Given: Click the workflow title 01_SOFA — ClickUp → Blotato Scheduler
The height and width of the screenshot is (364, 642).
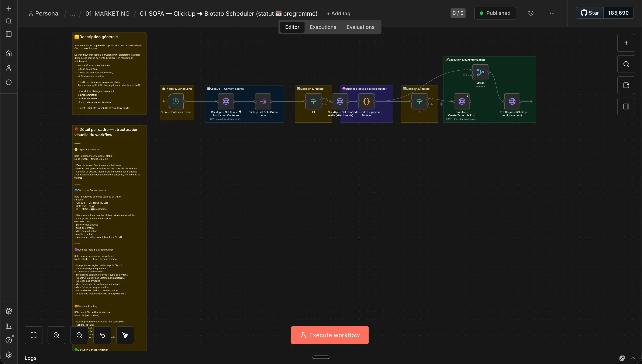Looking at the screenshot, I should pos(229,14).
